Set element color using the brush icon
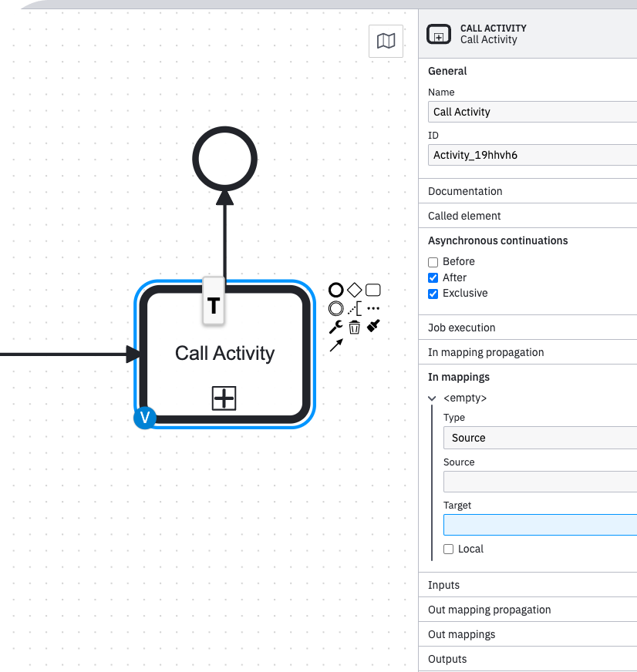 pyautogui.click(x=373, y=325)
